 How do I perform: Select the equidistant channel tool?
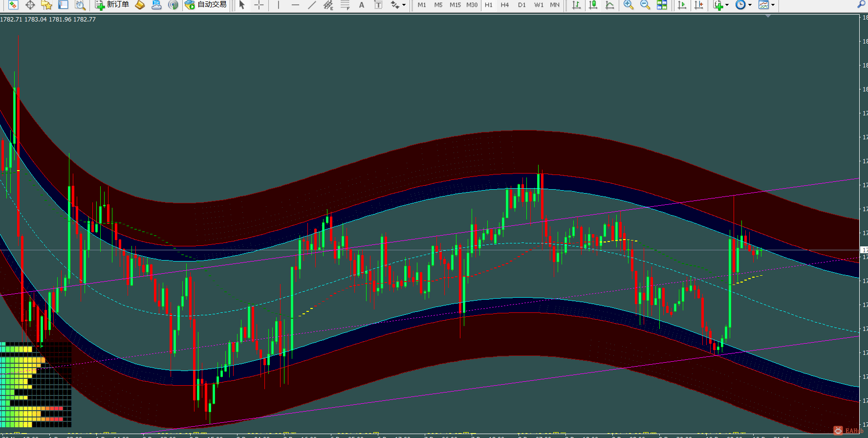(328, 5)
